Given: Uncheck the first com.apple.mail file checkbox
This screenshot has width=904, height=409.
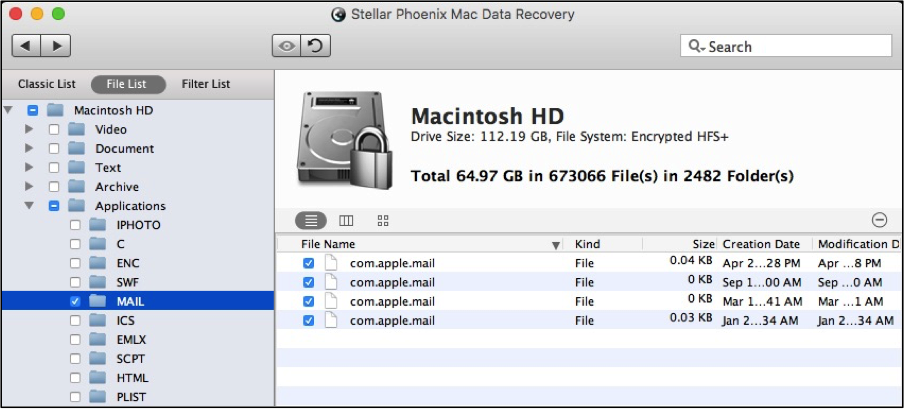Looking at the screenshot, I should [308, 263].
